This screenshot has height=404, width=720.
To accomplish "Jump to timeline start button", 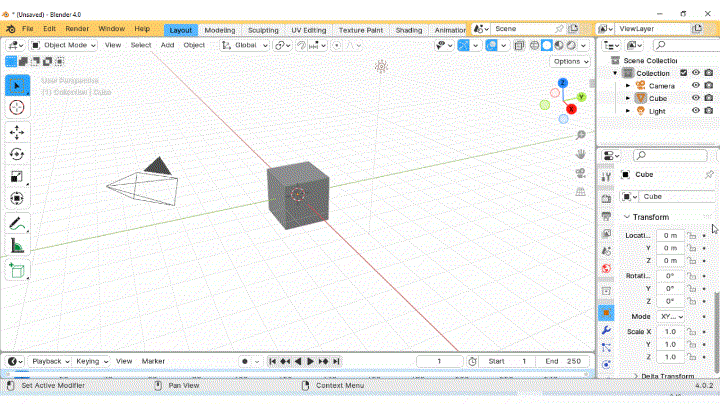I will coord(272,361).
